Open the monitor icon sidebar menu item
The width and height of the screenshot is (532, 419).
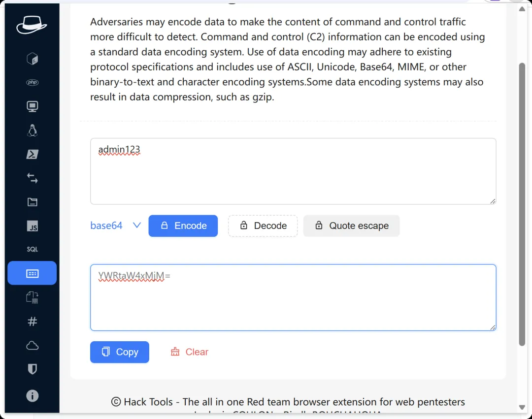pos(33,106)
